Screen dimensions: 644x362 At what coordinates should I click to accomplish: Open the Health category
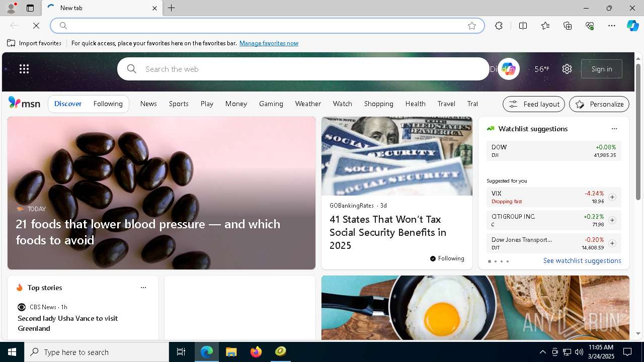click(416, 104)
